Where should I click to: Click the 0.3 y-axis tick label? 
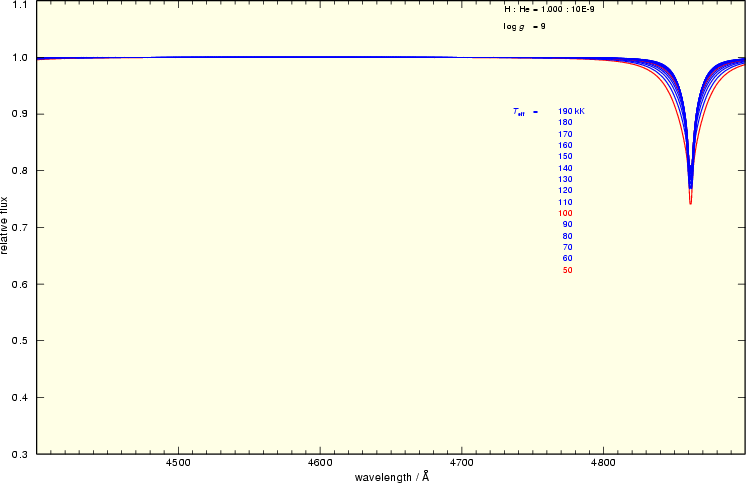[x=20, y=454]
